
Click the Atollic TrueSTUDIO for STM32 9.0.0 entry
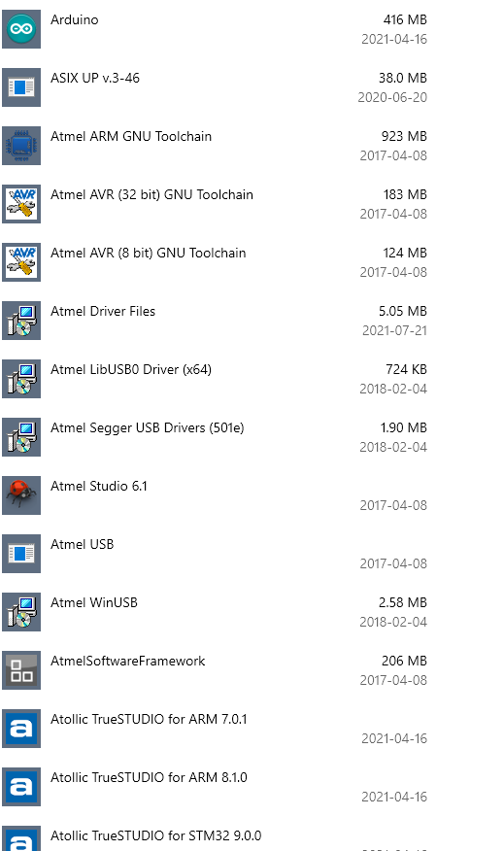[x=215, y=836]
